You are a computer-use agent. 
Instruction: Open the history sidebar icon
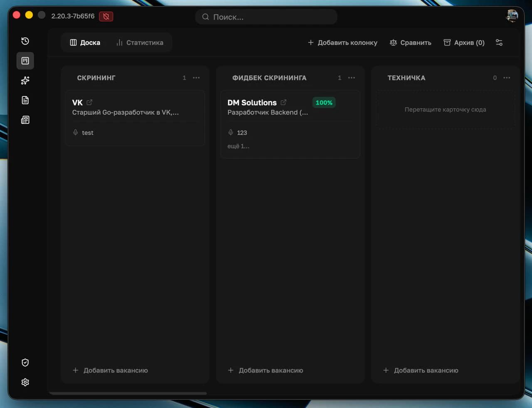[25, 41]
